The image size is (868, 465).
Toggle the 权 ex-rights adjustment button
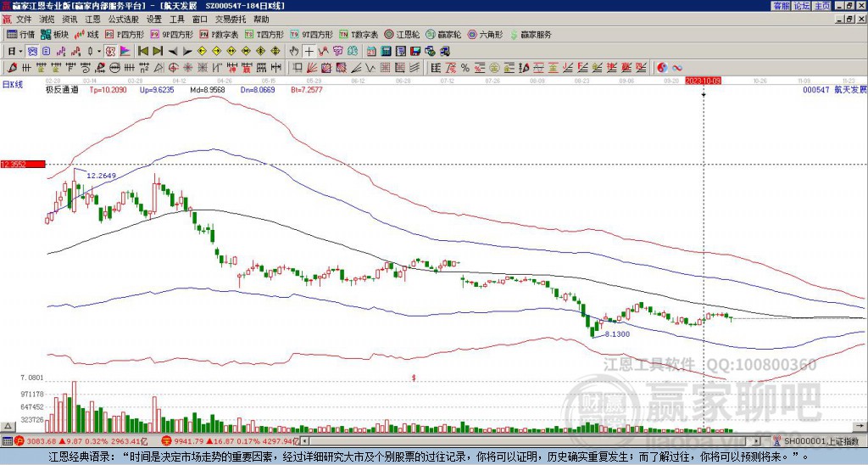(110, 52)
